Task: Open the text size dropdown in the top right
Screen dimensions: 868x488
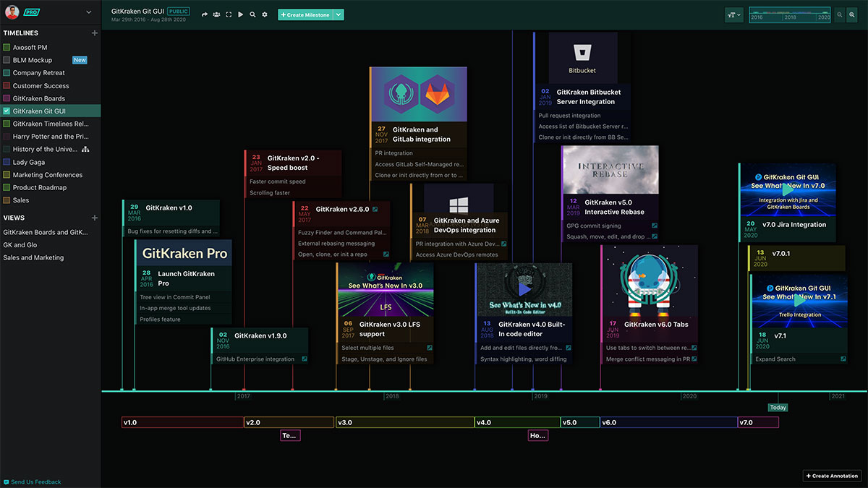Action: tap(733, 14)
